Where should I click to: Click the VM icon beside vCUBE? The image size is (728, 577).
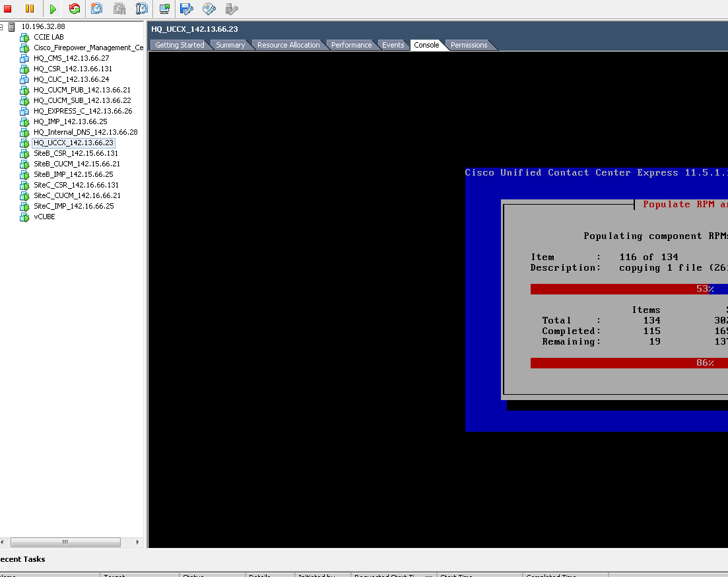[x=24, y=217]
